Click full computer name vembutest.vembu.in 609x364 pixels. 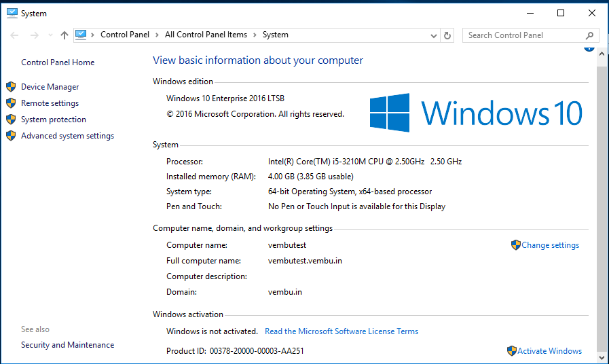pos(305,261)
